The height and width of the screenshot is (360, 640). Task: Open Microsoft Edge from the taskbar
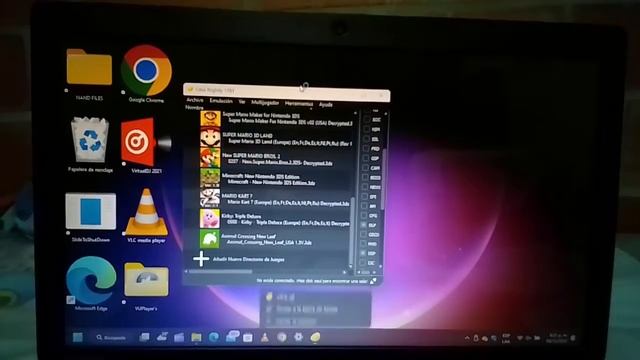[213, 337]
